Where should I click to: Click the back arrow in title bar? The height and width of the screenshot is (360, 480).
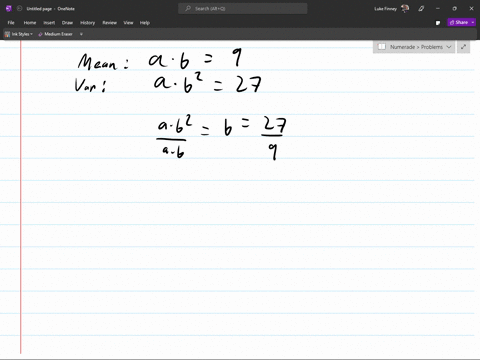click(x=19, y=9)
